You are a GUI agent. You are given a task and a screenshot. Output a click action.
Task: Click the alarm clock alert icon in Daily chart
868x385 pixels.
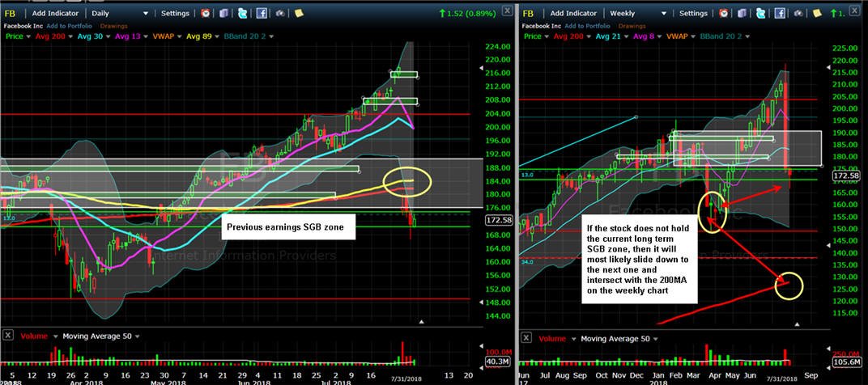pos(206,13)
